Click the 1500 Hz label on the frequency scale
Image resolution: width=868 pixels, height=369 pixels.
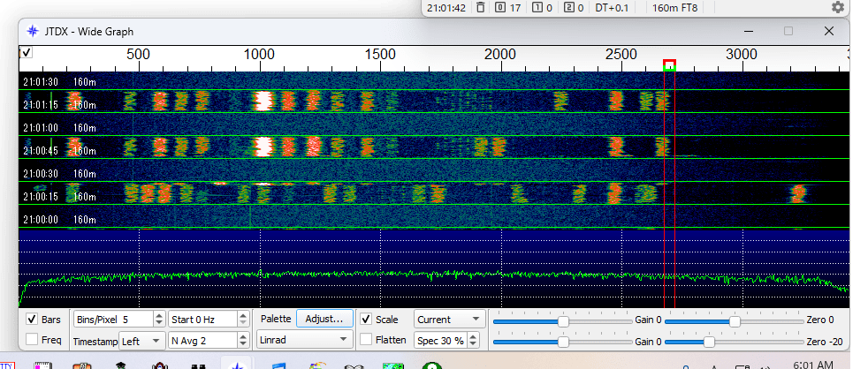(380, 54)
